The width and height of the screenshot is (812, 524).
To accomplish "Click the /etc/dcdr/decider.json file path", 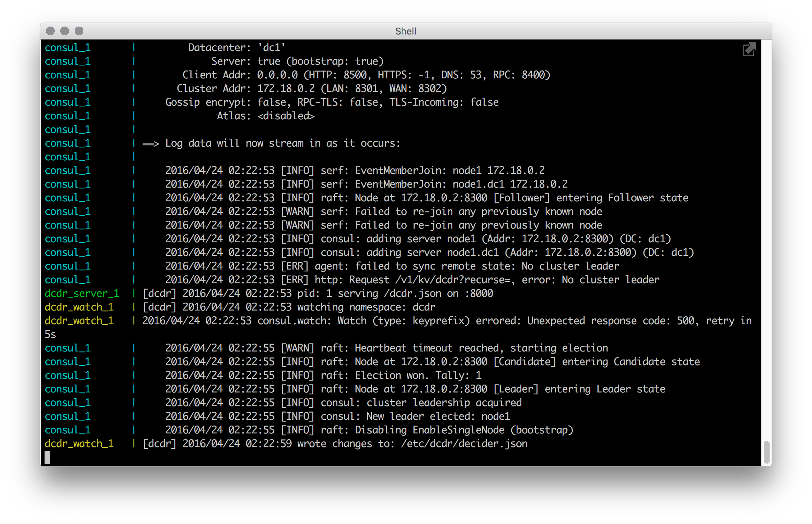I will coord(464,443).
